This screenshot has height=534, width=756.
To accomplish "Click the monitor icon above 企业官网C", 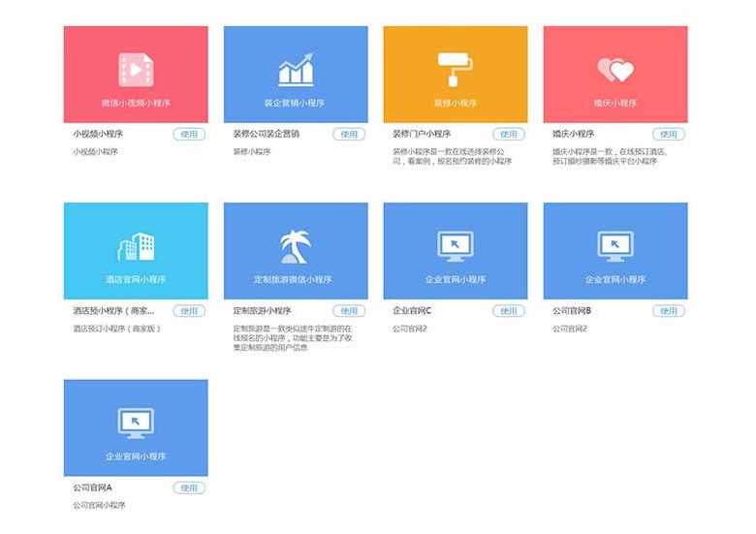I will tap(455, 246).
